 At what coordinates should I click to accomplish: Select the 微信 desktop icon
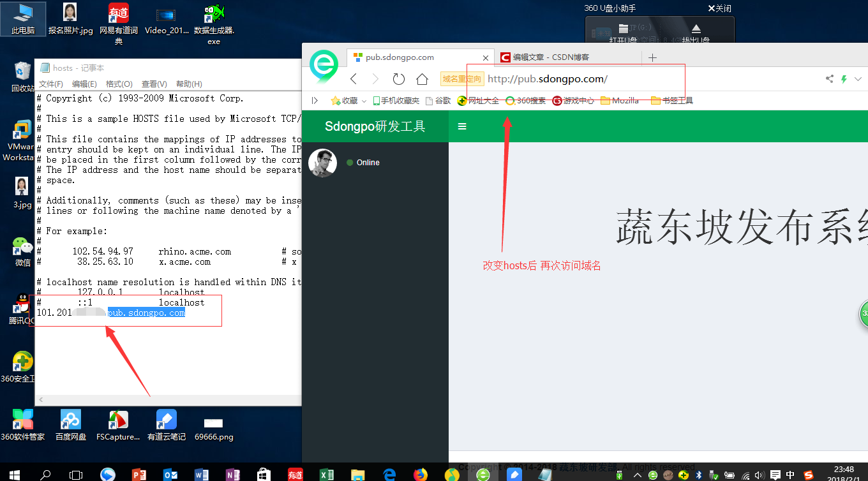[23, 251]
